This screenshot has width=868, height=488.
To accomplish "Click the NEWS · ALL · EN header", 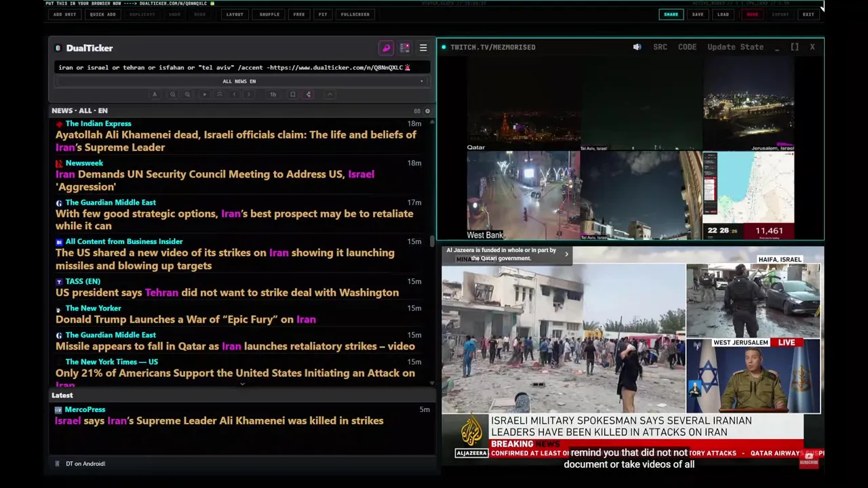I will coord(79,110).
